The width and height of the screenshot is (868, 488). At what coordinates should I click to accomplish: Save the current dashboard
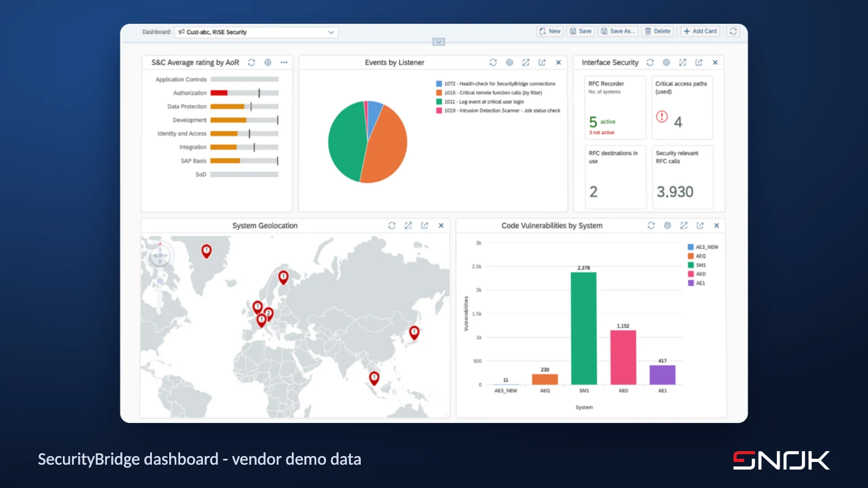tap(580, 31)
